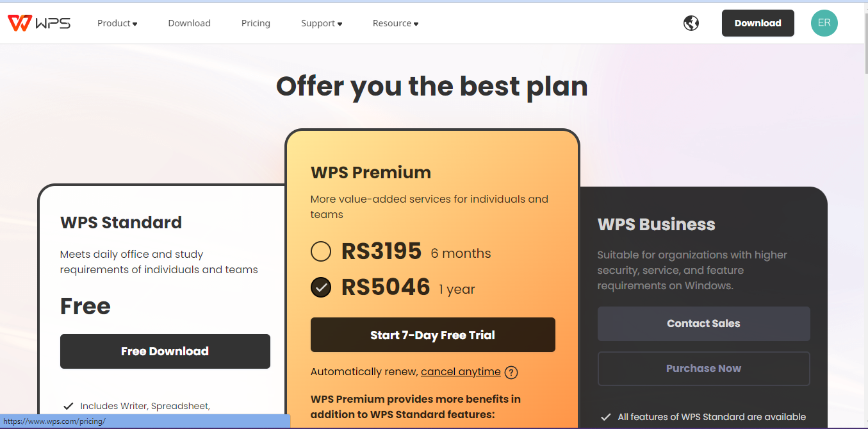Click Purchase Now for WPS Business

click(703, 368)
